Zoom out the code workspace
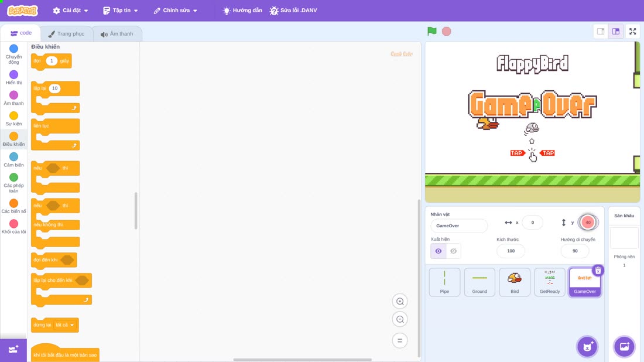Viewport: 644px width, 362px height. click(x=400, y=319)
